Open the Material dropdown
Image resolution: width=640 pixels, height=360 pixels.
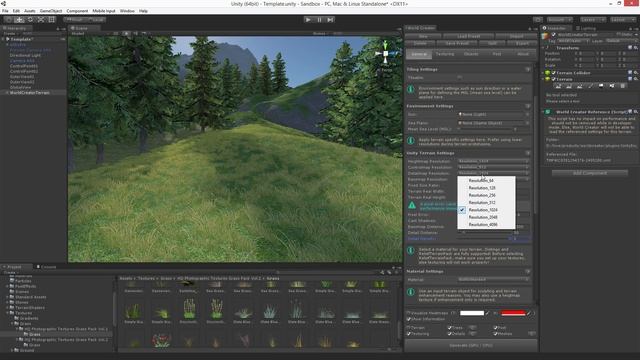coord(493,280)
